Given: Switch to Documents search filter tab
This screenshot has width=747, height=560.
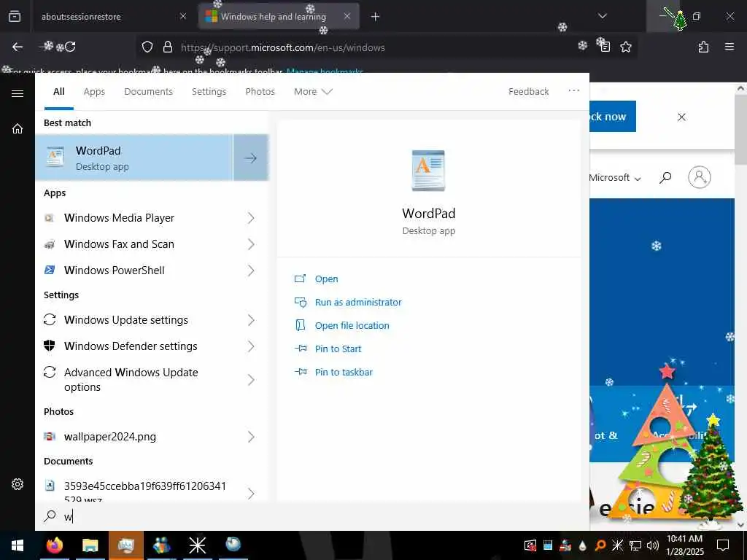Looking at the screenshot, I should (x=148, y=91).
